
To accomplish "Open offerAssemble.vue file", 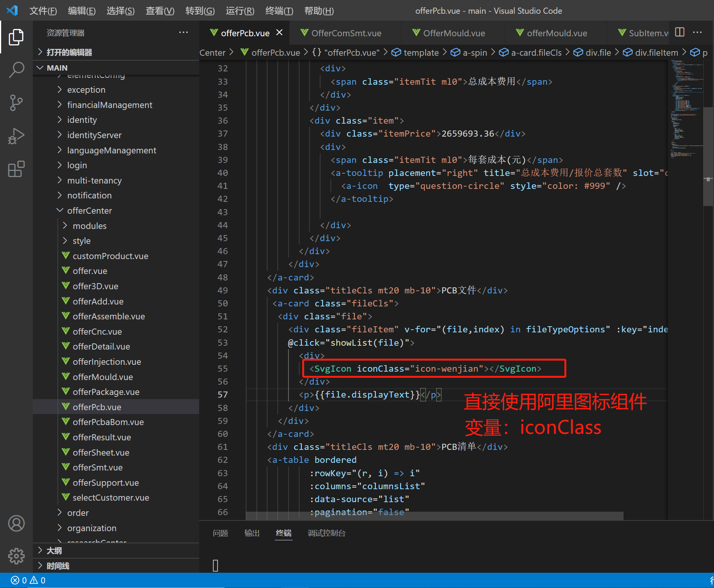I will [x=116, y=316].
